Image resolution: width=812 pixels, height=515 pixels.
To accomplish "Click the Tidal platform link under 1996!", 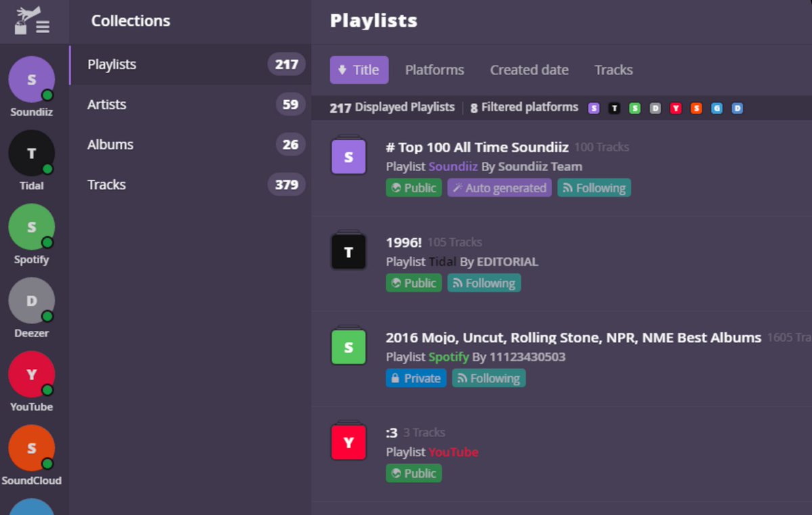I will point(443,262).
